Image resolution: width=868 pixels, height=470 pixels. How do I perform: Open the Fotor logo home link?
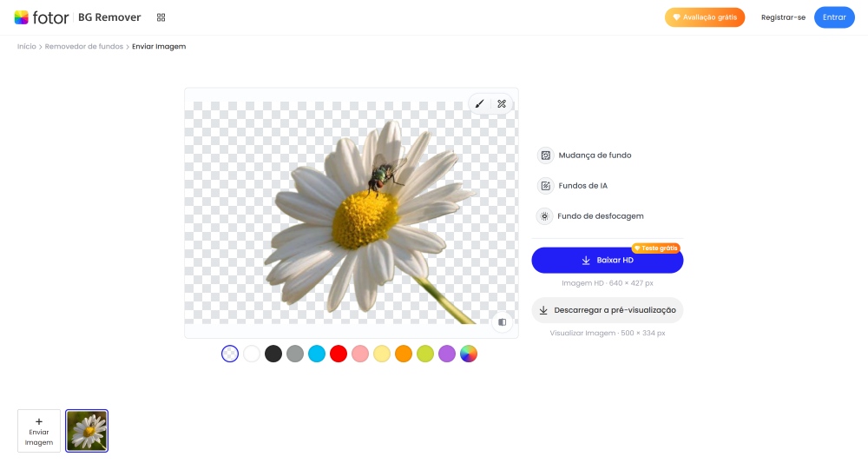click(42, 17)
